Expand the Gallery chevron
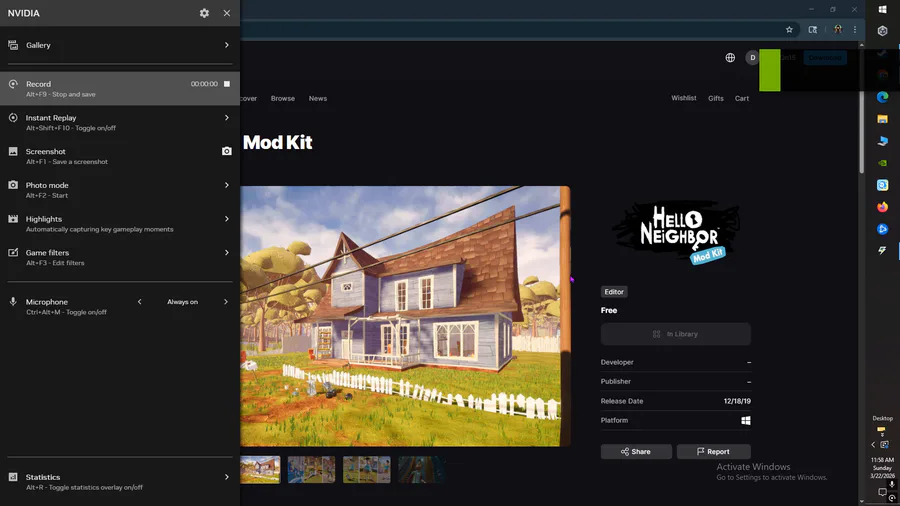 [227, 45]
